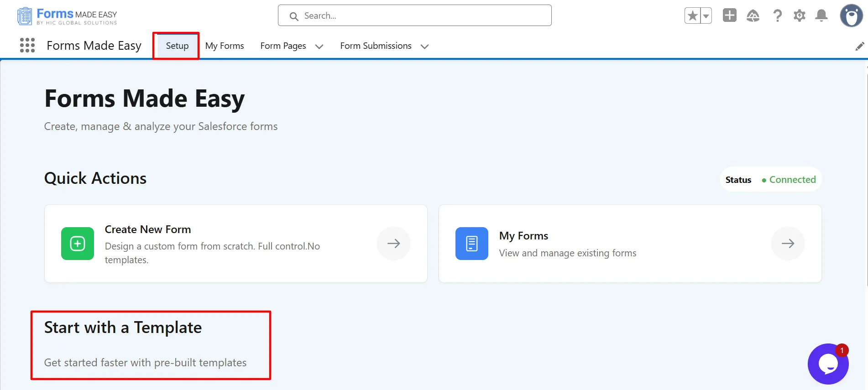Image resolution: width=868 pixels, height=390 pixels.
Task: Open the App Launcher dots grid
Action: point(27,46)
